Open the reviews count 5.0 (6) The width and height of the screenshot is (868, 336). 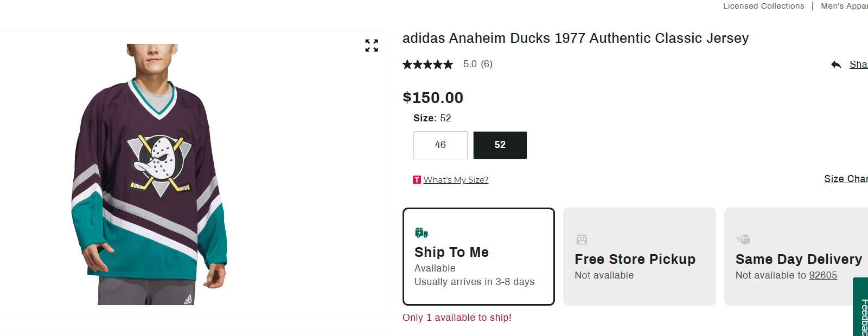(x=477, y=64)
